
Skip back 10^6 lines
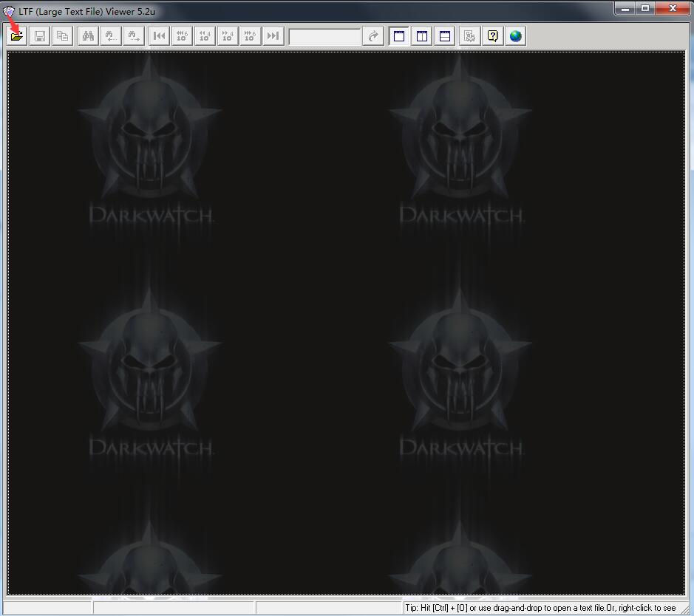tap(182, 35)
